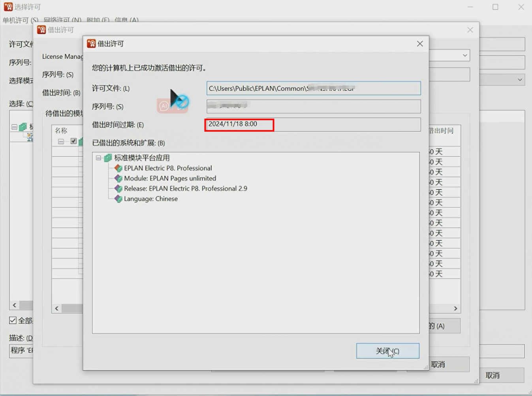Screen dimensions: 532x396
Task: Open the License Manager dropdown in middle dialog
Action: [465, 56]
